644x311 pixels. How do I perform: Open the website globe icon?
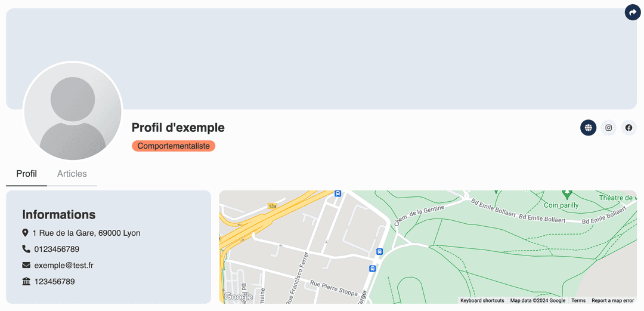(588, 128)
